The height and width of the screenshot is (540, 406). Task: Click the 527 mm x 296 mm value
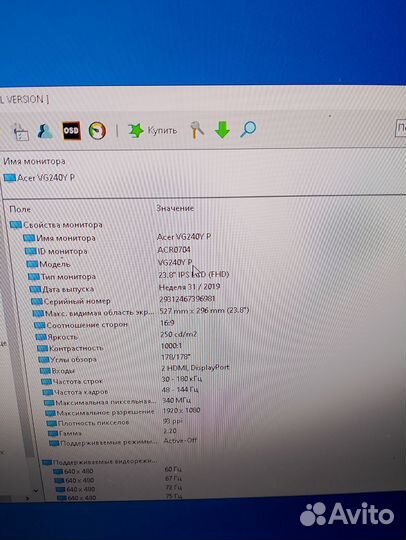tap(204, 310)
